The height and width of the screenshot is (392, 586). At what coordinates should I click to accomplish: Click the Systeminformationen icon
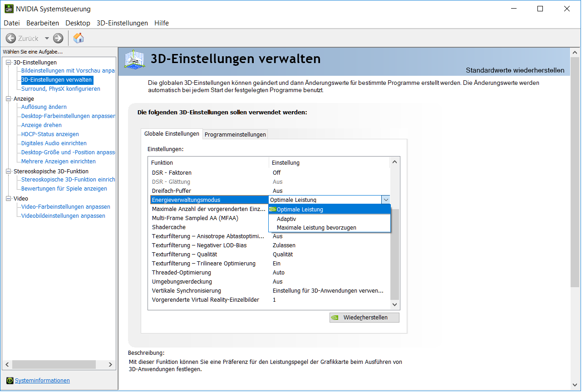(10, 381)
